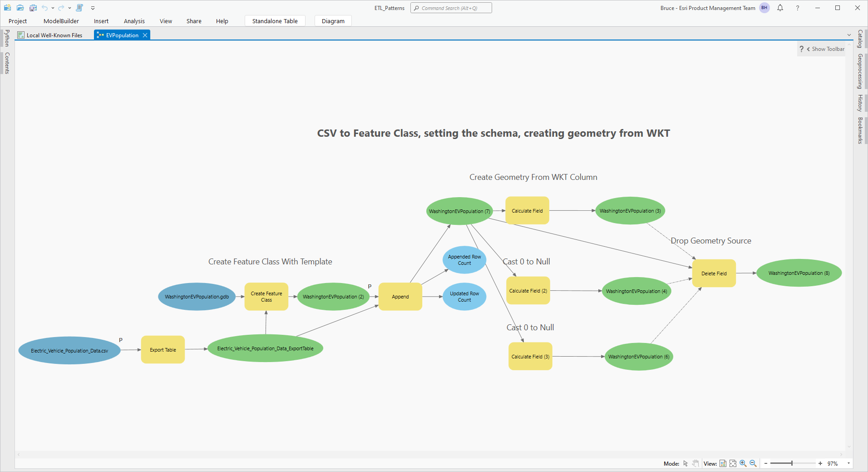
Task: Click inside the Command Search box
Action: (451, 8)
